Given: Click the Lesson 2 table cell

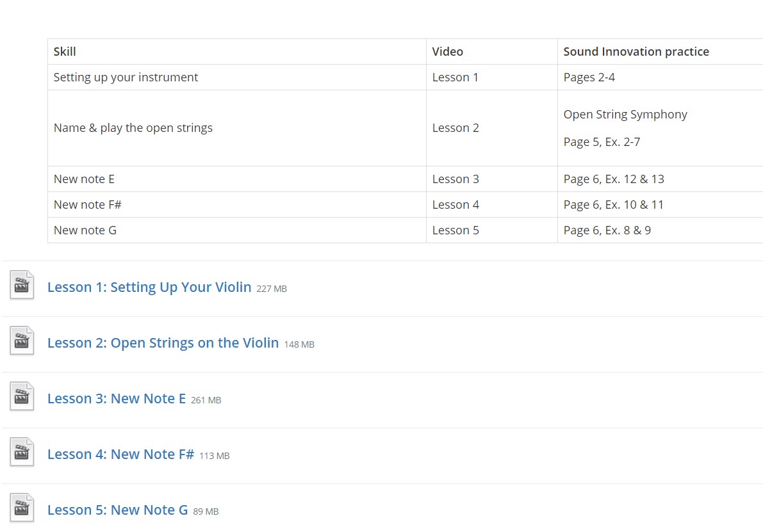Looking at the screenshot, I should point(491,128).
